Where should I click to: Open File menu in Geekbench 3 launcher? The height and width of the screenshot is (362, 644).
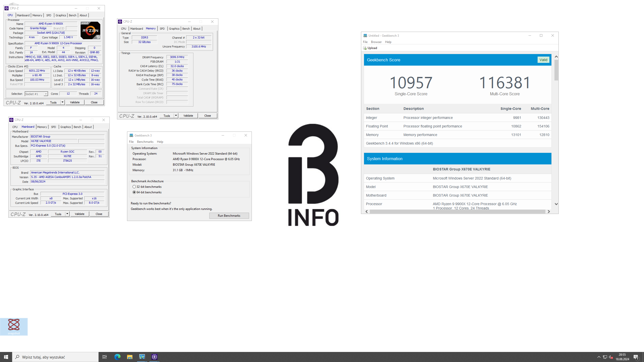tap(131, 142)
